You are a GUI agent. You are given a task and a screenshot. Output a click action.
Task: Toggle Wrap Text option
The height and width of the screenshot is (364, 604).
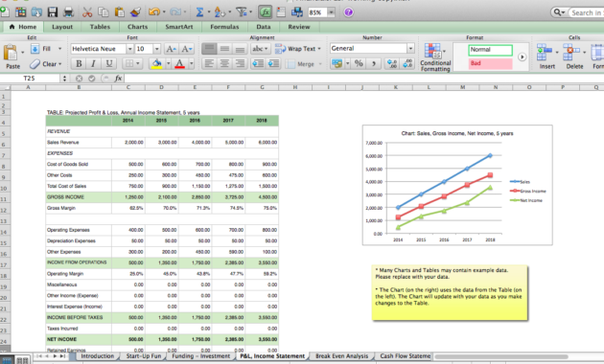pyautogui.click(x=298, y=49)
